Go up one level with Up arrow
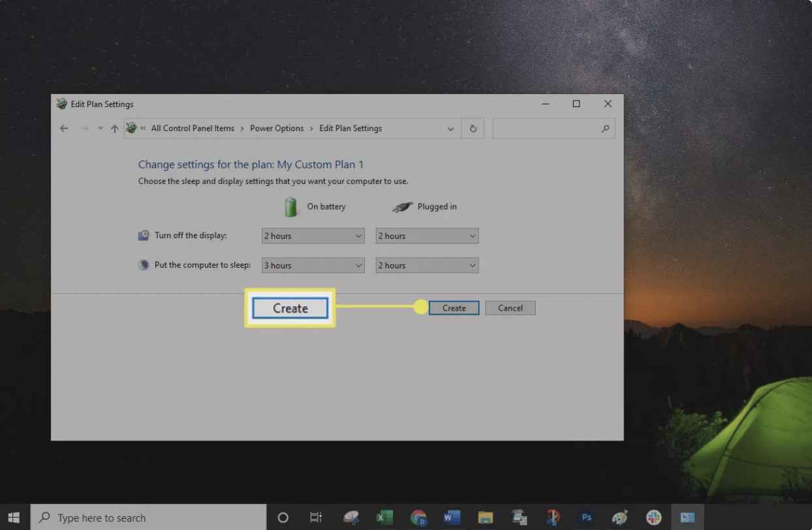This screenshot has width=812, height=530. 115,129
